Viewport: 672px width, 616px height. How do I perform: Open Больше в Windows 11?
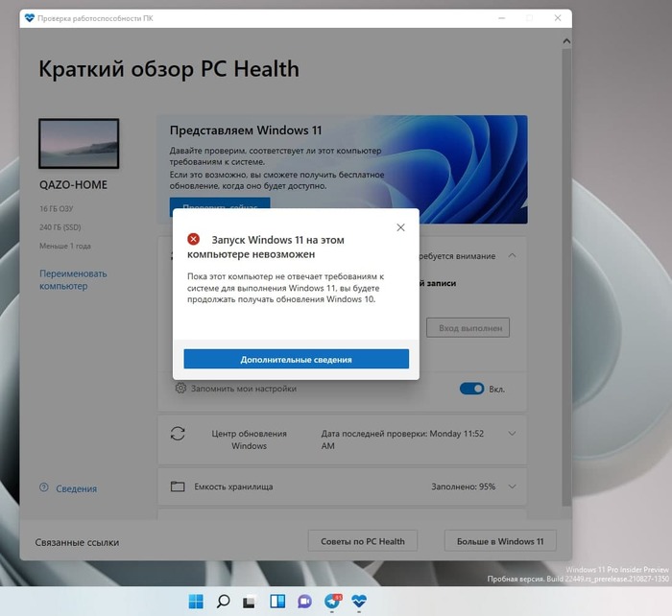(x=500, y=541)
